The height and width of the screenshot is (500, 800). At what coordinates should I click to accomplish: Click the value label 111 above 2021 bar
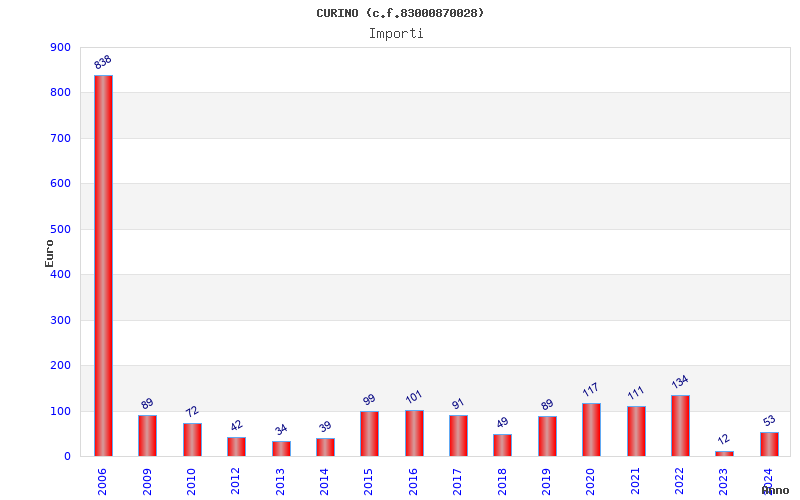635,393
